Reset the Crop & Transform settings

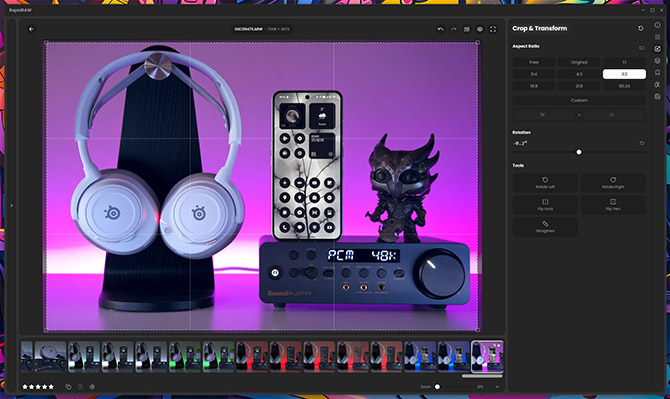tap(641, 28)
